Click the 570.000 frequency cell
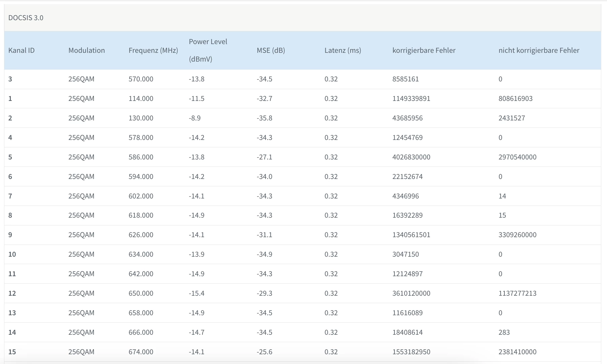 tap(141, 79)
